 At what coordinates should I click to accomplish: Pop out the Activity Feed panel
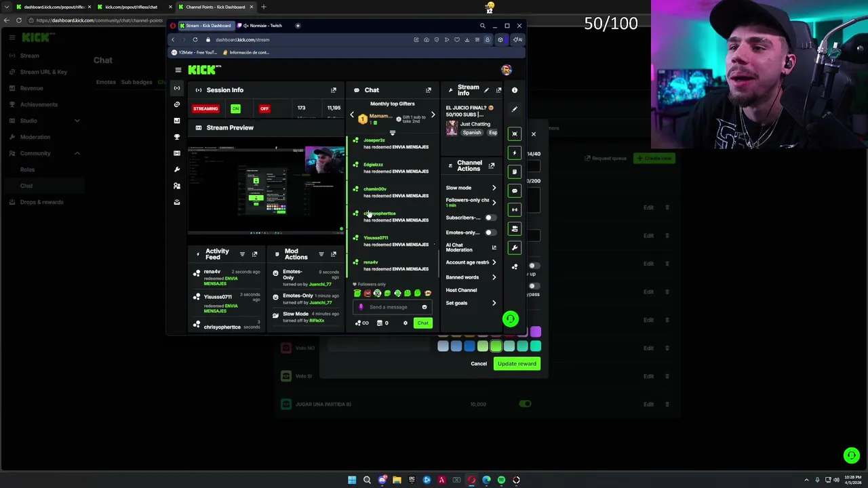click(255, 254)
